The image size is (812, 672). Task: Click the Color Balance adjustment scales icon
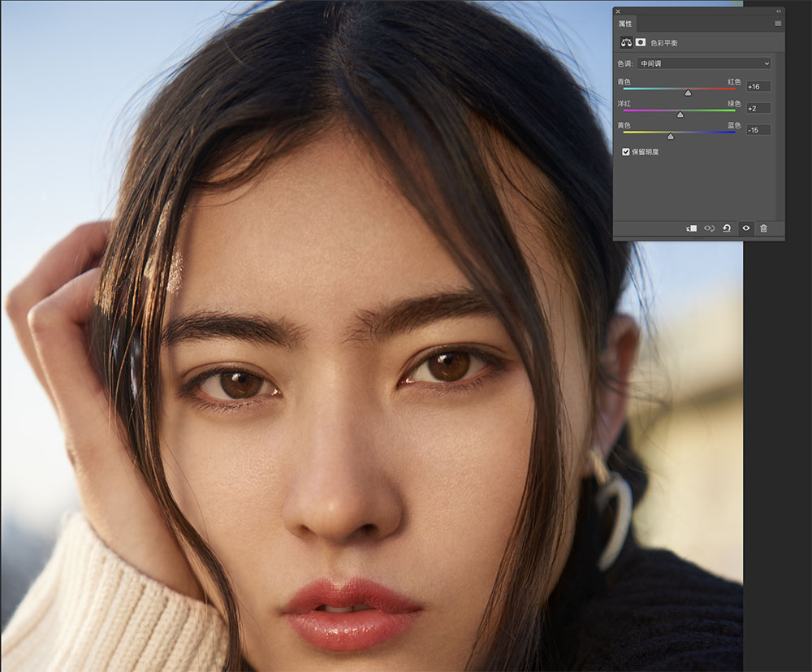point(626,42)
